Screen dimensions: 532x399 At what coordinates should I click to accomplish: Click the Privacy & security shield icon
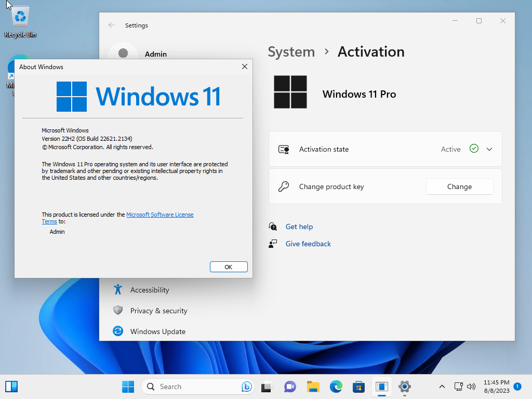(x=118, y=311)
